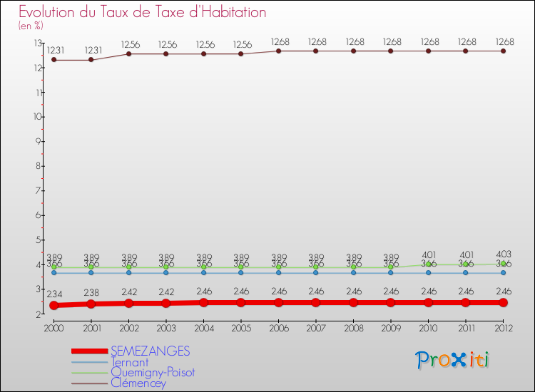The width and height of the screenshot is (535, 392).
Task: Click the SEMEZANGES red data point for 2001
Action: 91,304
